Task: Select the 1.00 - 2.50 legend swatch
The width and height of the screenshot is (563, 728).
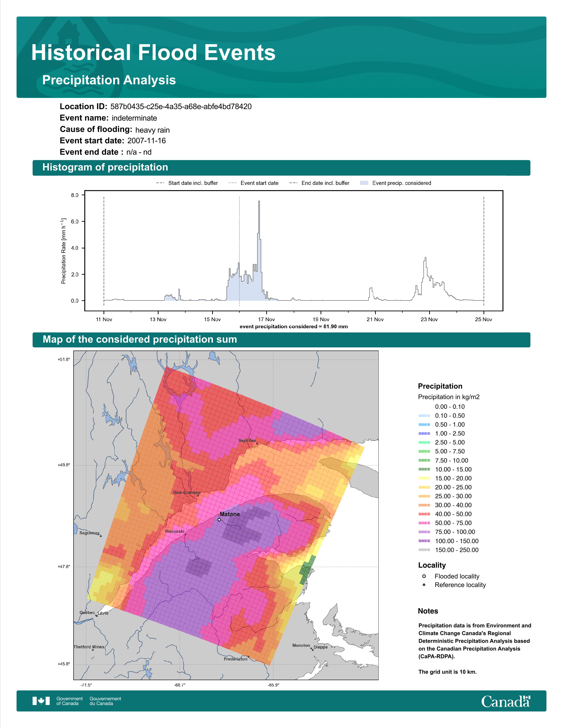Action: (424, 434)
